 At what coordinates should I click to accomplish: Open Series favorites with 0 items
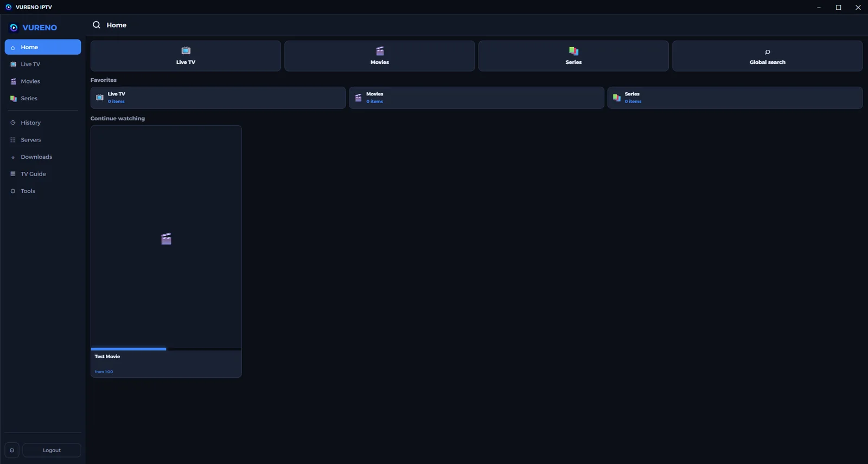[x=735, y=98]
